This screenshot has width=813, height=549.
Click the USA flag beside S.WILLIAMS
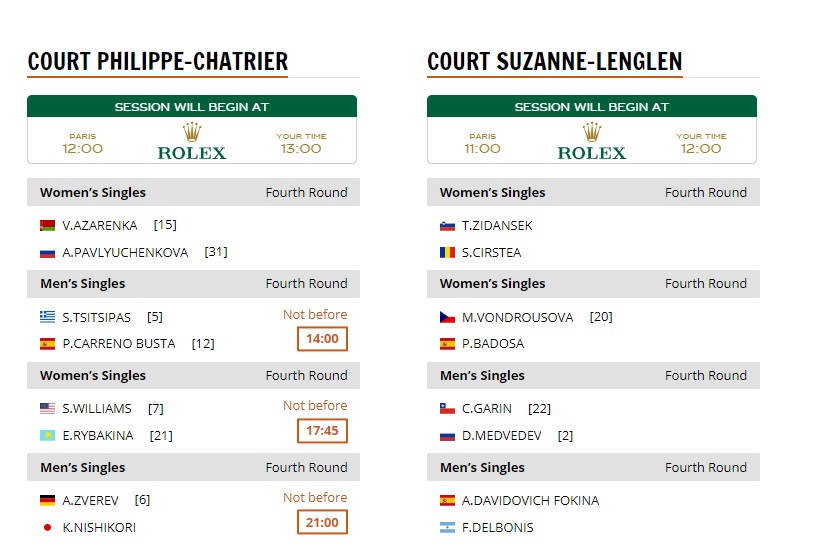click(47, 409)
